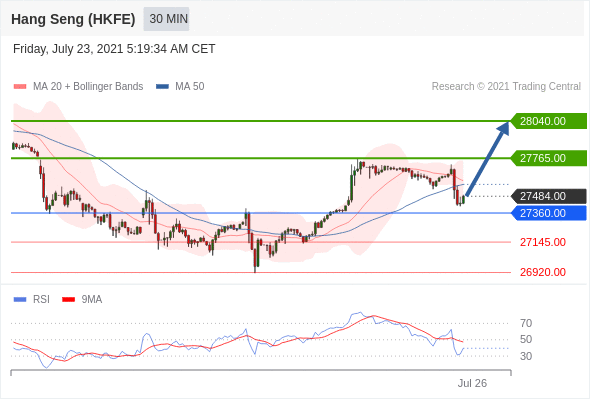Toggle the MA 50 legend label
Screen dimensions: 590x400
[x=190, y=87]
